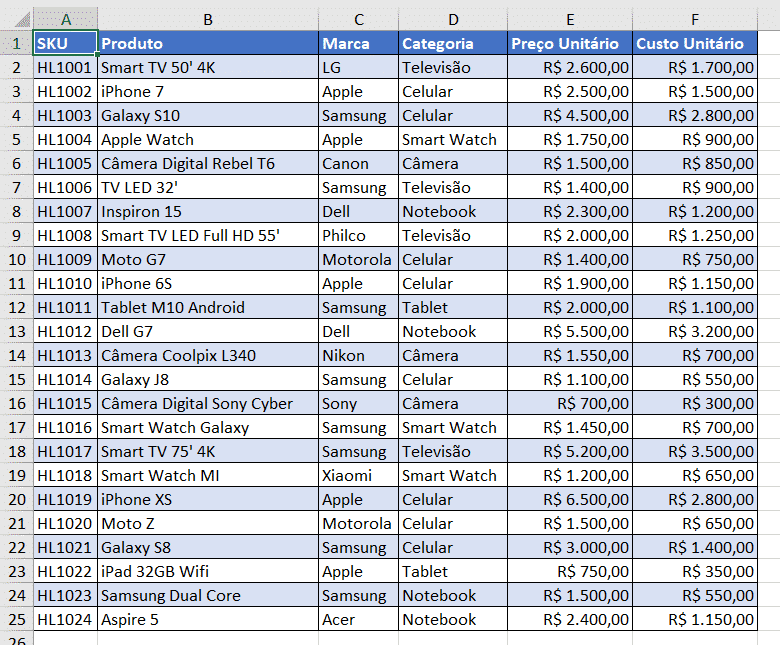This screenshot has height=645, width=780.
Task: Select Tablet M10 Android cell
Action: [208, 307]
